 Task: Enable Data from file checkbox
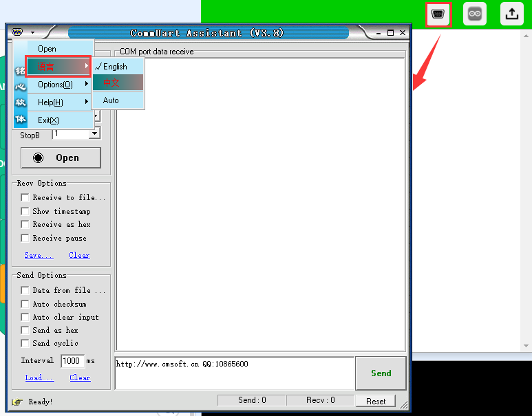(25, 290)
